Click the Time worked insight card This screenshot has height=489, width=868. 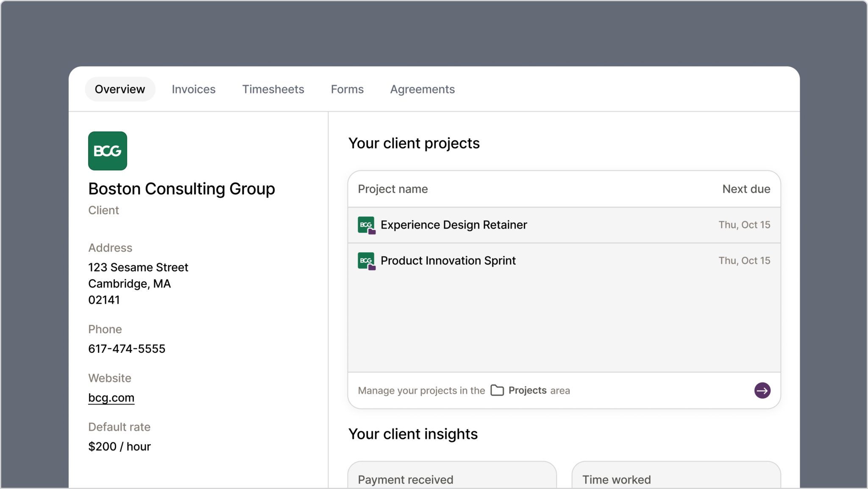coord(676,475)
